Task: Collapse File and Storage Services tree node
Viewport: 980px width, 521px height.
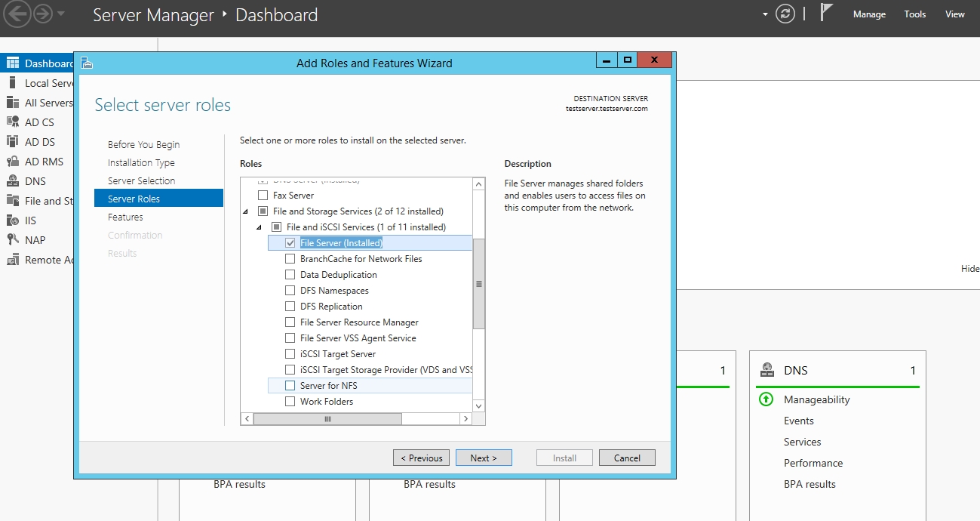Action: [x=245, y=211]
